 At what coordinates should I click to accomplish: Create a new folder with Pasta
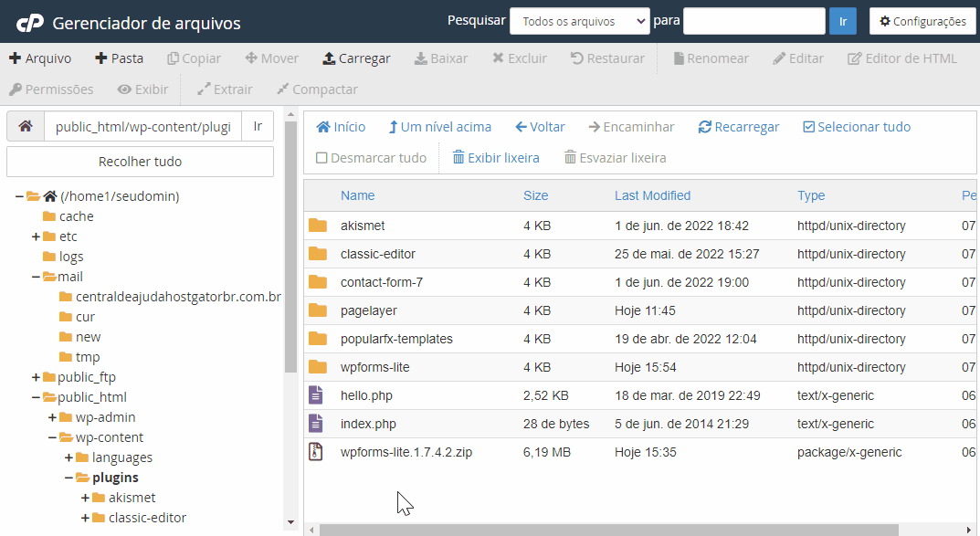[119, 58]
